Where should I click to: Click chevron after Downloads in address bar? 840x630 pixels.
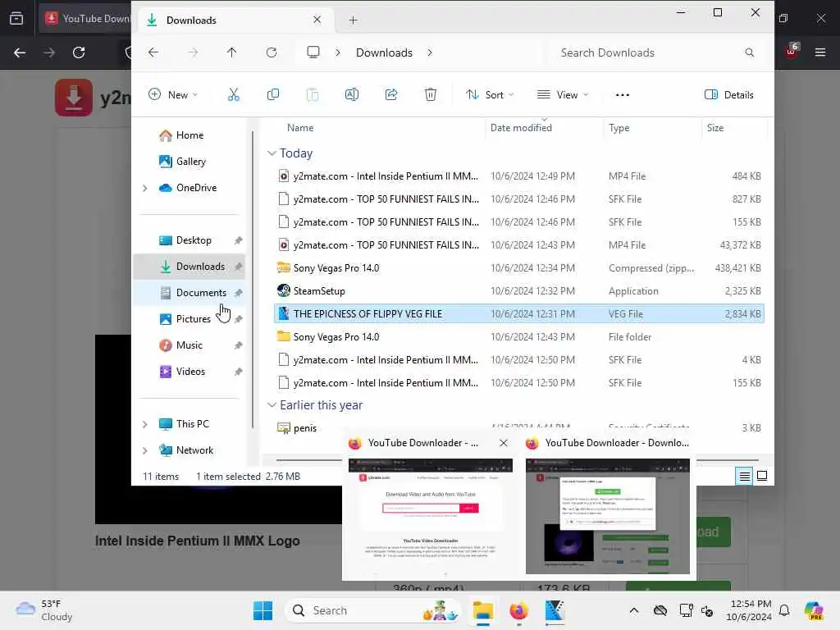pos(430,52)
